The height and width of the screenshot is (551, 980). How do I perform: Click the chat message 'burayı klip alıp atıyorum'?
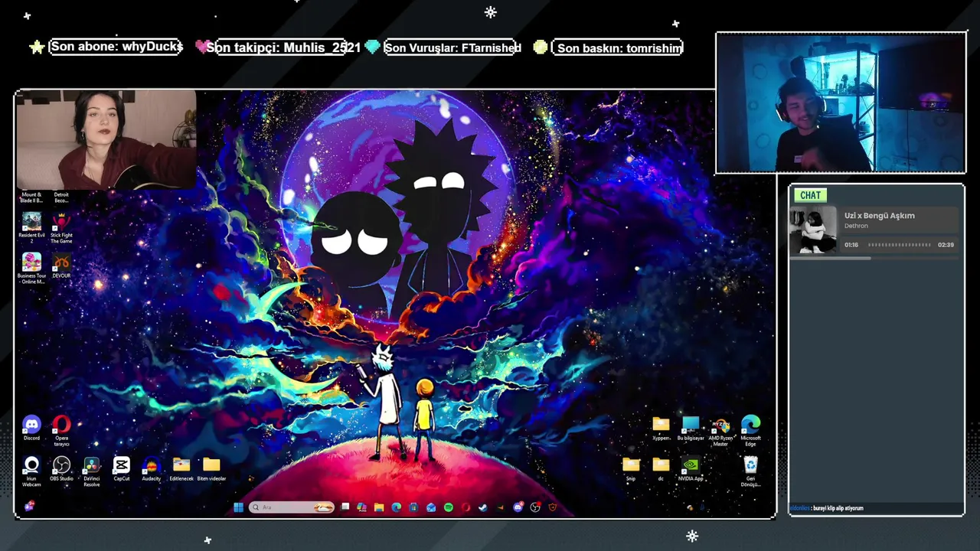[838, 508]
